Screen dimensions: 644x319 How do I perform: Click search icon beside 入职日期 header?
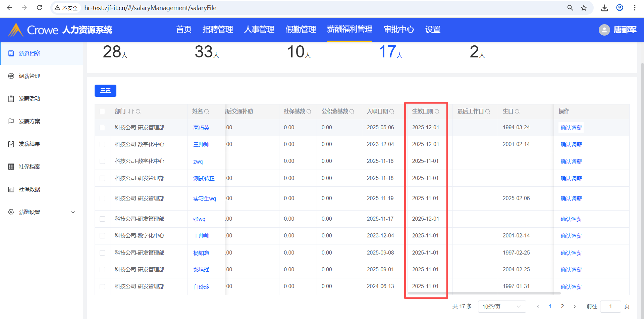point(392,111)
